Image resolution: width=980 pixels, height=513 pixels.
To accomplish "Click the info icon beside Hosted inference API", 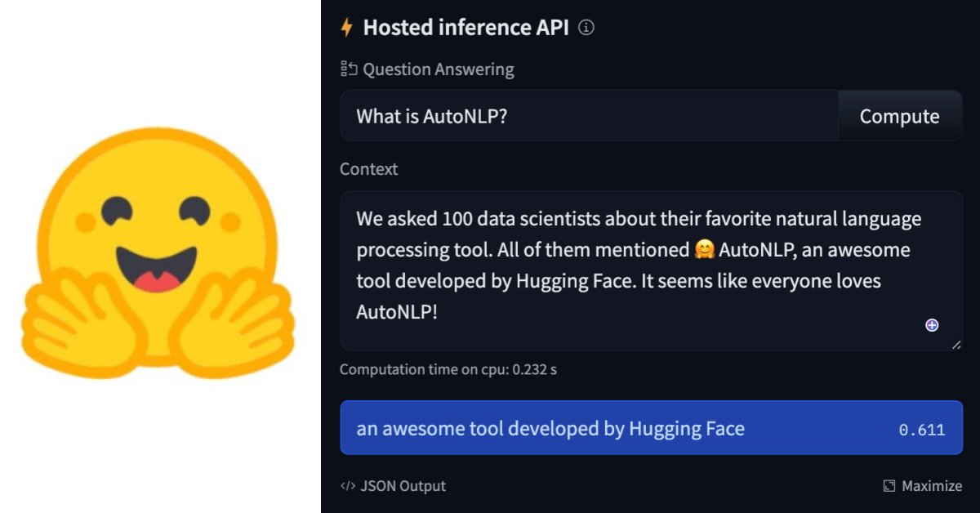I will [x=586, y=28].
